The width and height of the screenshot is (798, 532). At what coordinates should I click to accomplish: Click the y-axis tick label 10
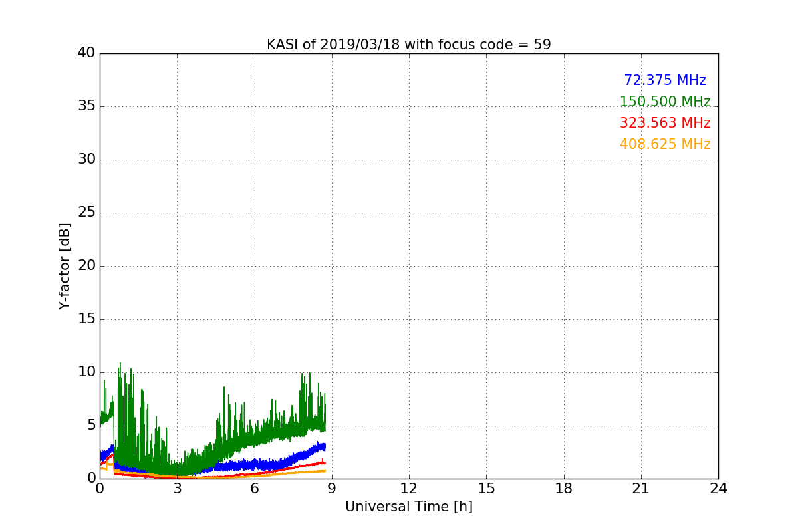(87, 372)
